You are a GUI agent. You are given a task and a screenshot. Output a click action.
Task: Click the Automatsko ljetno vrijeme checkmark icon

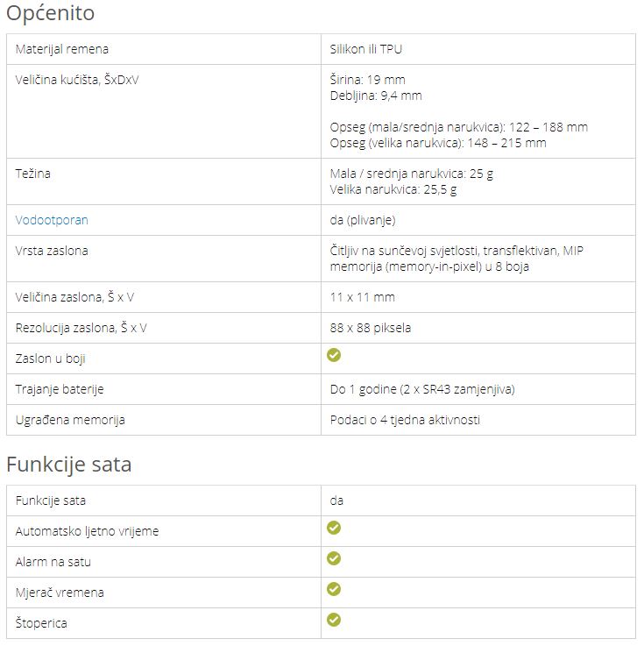[334, 529]
